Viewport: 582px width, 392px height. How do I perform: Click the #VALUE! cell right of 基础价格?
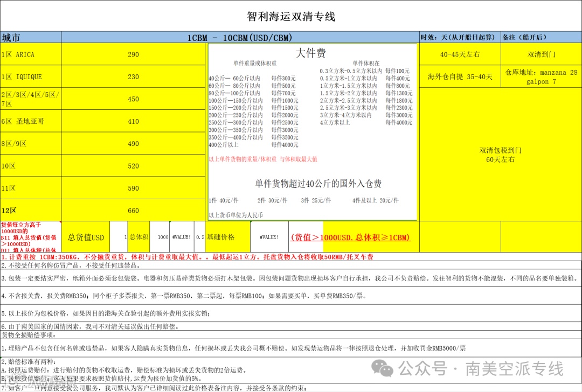(x=269, y=237)
